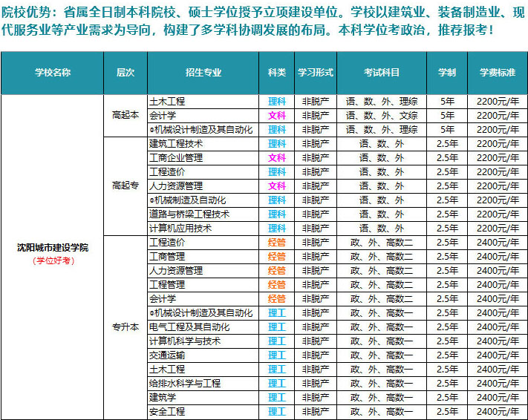Click the 给排水科学与工程 major
The height and width of the screenshot is (420, 528).
coord(185,384)
